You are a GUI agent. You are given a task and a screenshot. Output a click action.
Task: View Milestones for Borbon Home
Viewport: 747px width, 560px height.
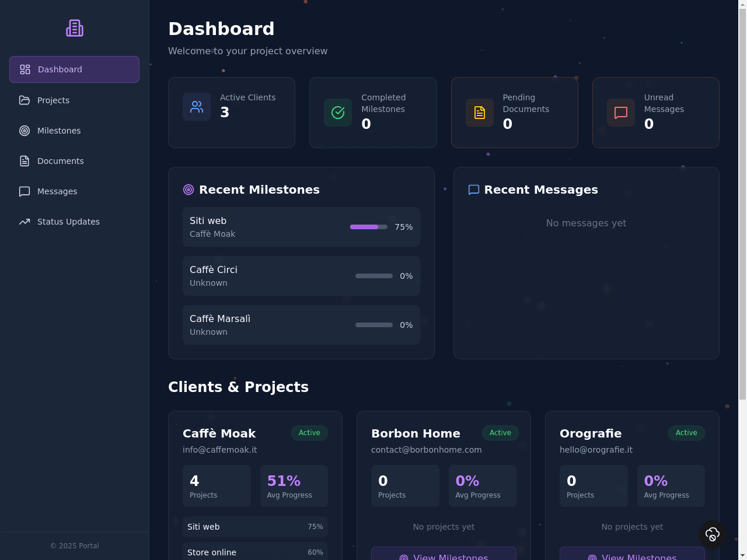(x=444, y=554)
